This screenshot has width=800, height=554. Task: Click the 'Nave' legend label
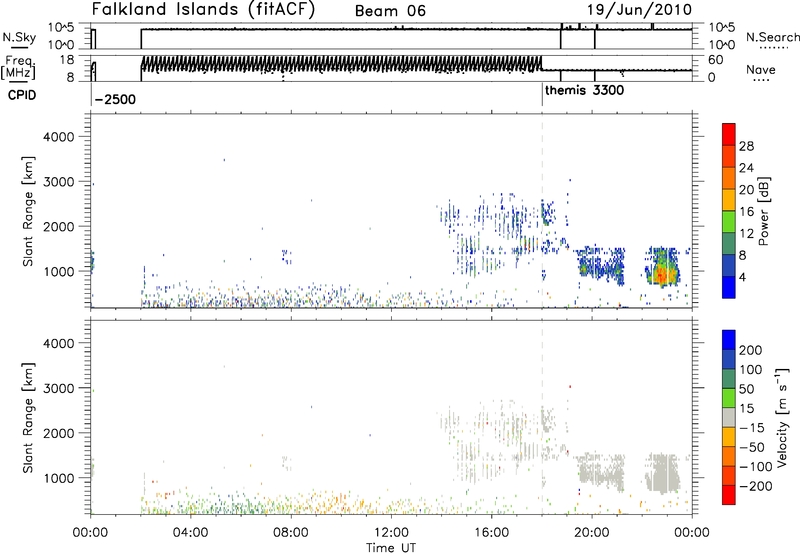click(760, 70)
